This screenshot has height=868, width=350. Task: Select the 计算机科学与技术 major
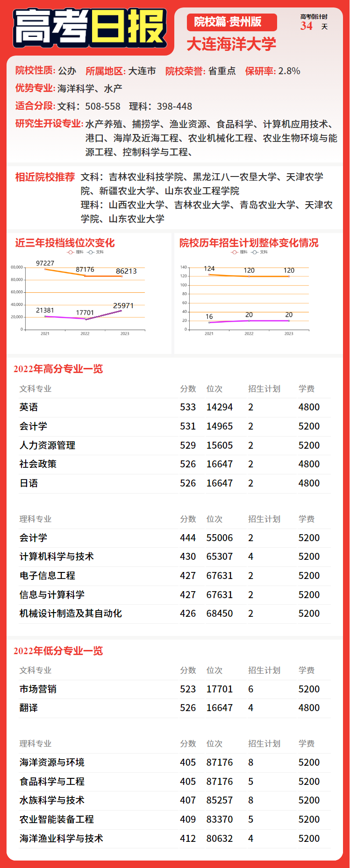[x=57, y=557]
